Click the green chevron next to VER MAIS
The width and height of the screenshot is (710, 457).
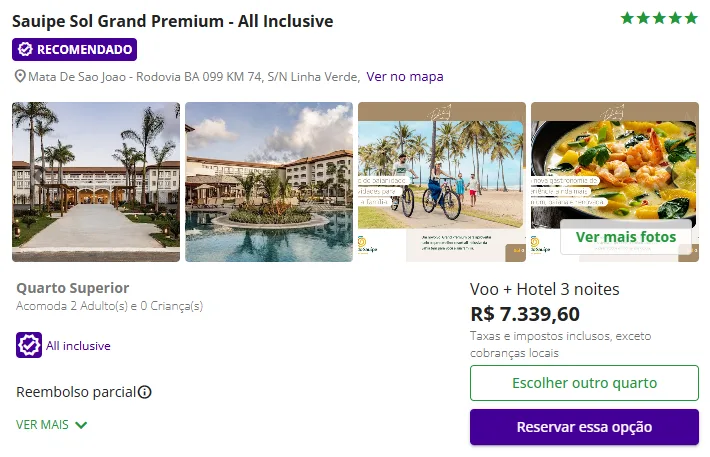(x=81, y=425)
